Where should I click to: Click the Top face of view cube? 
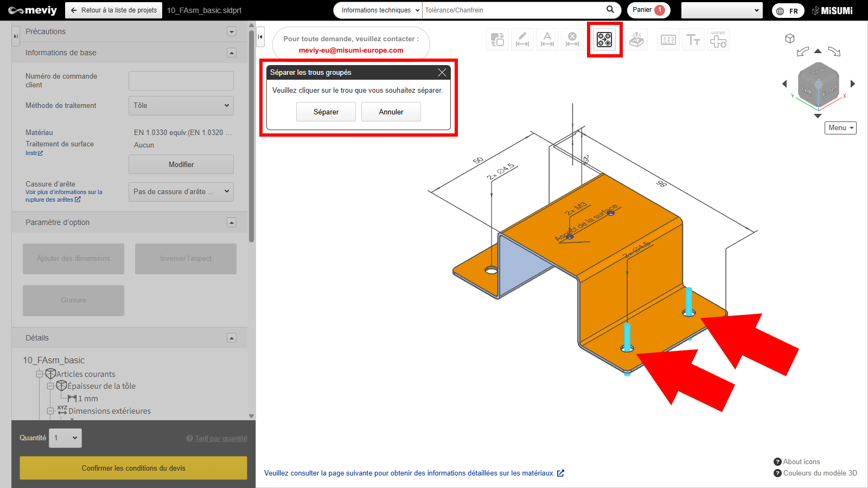(818, 70)
